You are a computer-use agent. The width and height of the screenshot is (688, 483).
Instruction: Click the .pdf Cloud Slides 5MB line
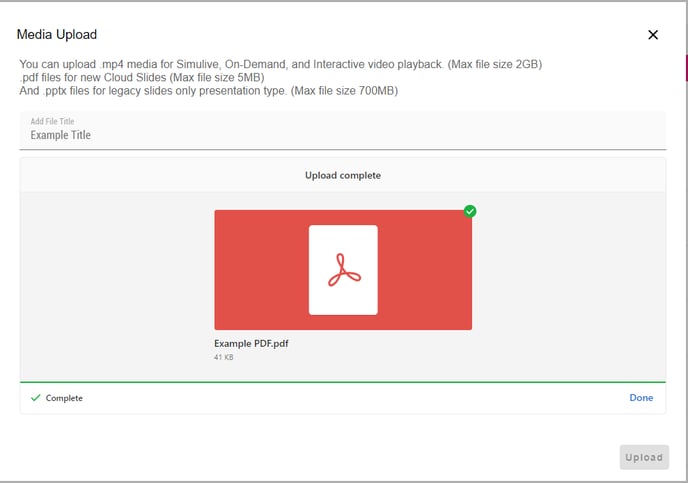(x=142, y=77)
